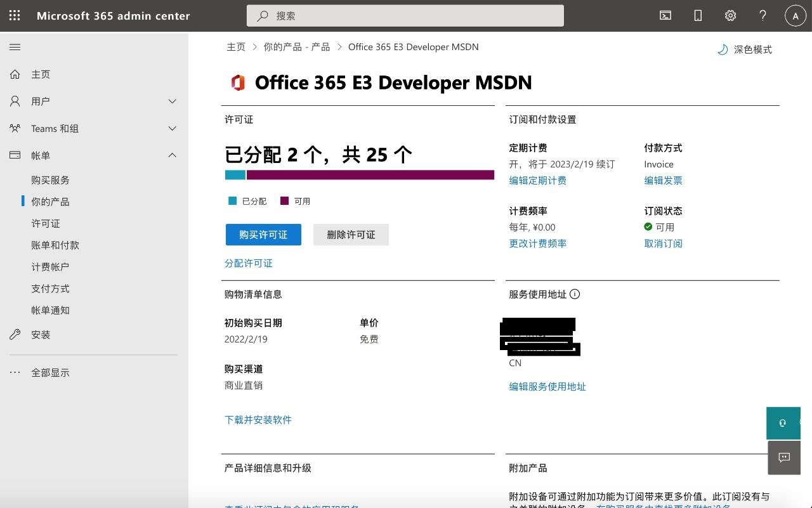Open the app launcher waffle icon
The width and height of the screenshot is (812, 508).
coord(15,16)
